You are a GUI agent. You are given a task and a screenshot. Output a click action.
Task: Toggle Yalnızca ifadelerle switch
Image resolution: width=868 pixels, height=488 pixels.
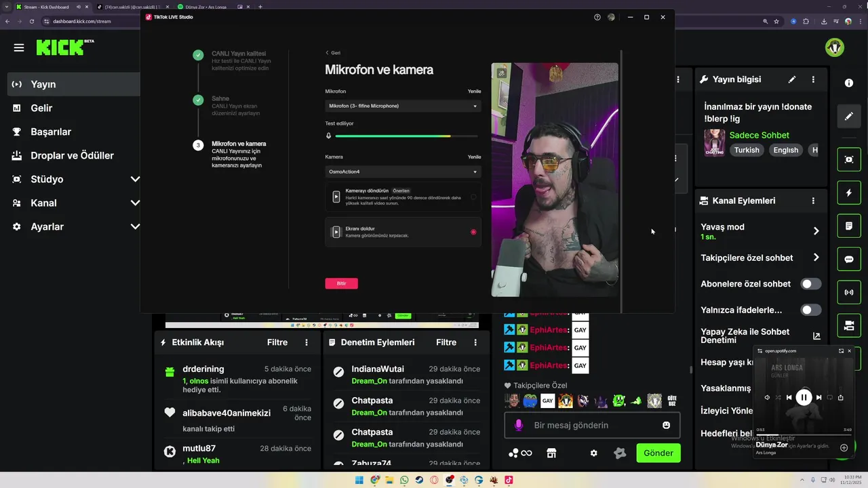[x=811, y=310]
